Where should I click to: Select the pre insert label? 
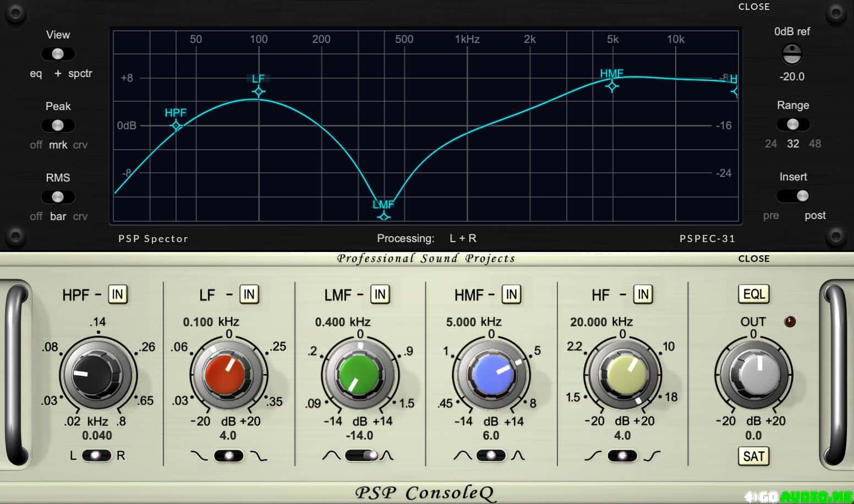click(x=771, y=216)
